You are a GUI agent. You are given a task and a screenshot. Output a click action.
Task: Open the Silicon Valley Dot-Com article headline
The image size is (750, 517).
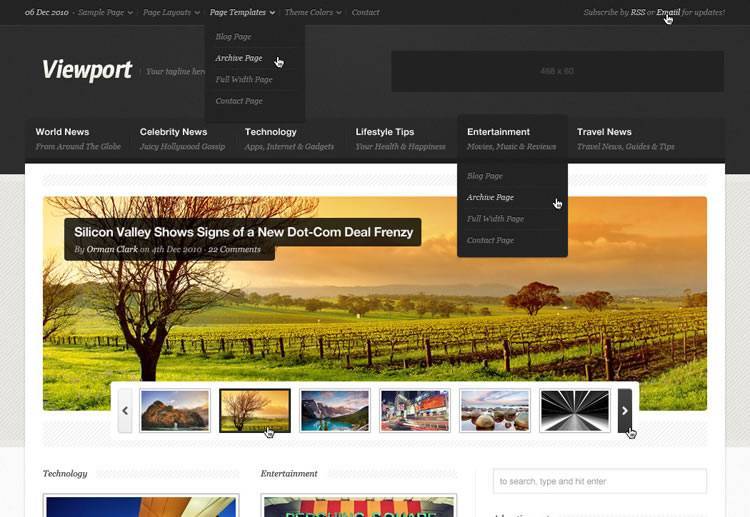[x=243, y=232]
